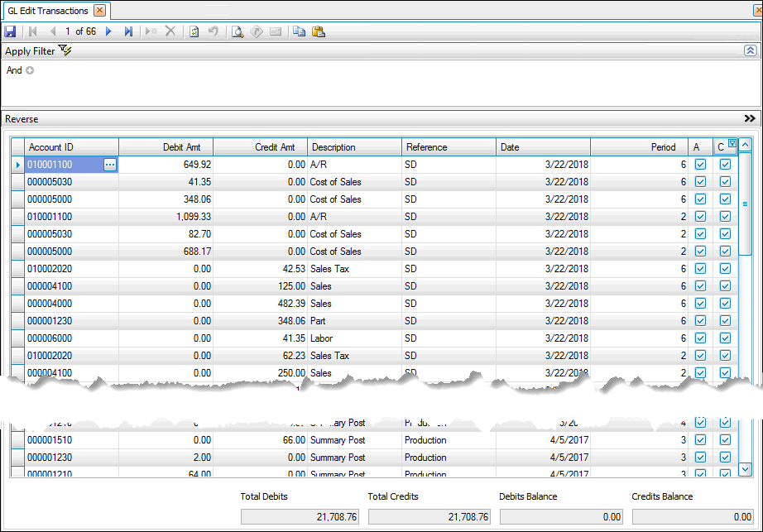
Task: Click the grid's scroll-down arrow
Action: pyautogui.click(x=745, y=470)
